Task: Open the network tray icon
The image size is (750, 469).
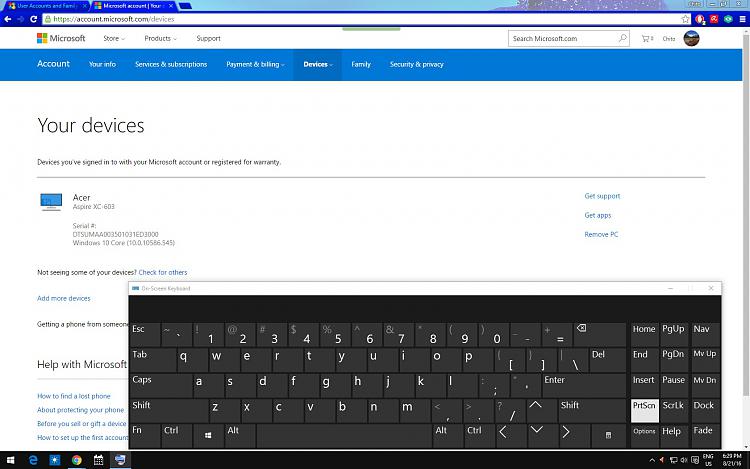Action: pos(673,460)
